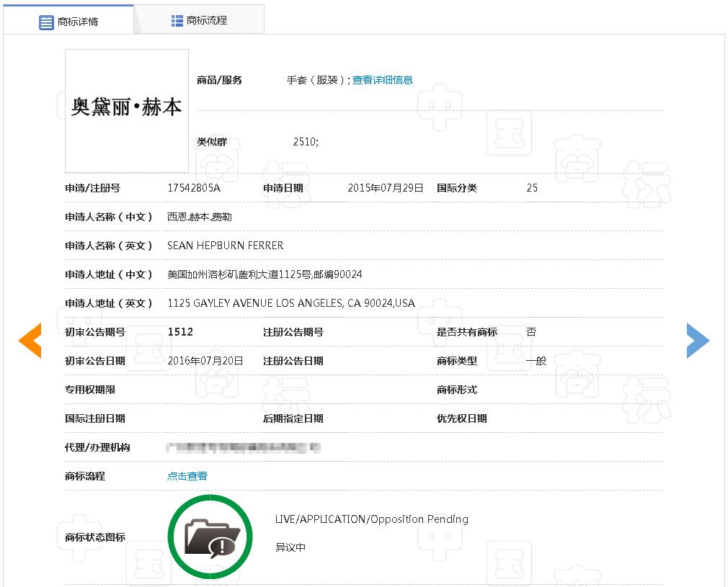Open the 商标详情 tab
Image resolution: width=728 pixels, height=587 pixels.
click(x=68, y=21)
